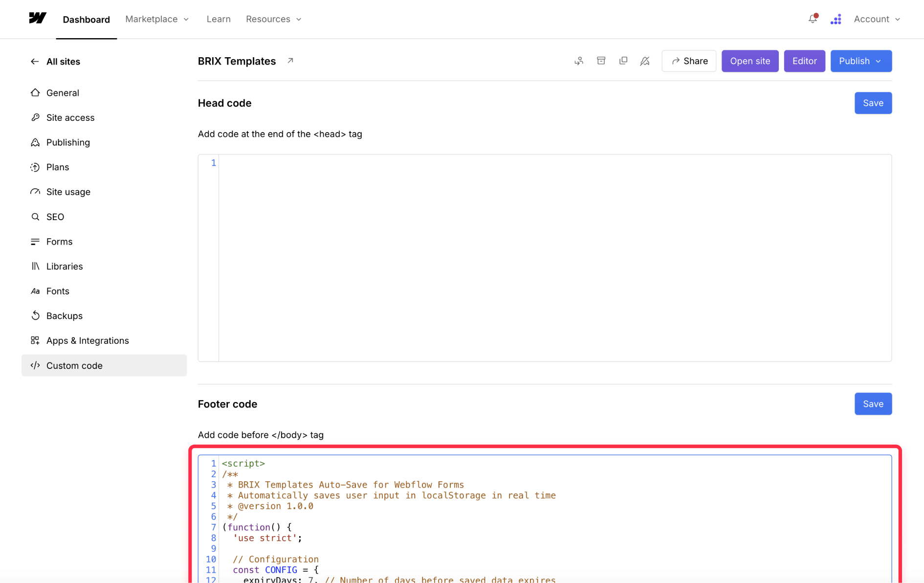
Task: Select Custom code in sidebar
Action: [104, 365]
